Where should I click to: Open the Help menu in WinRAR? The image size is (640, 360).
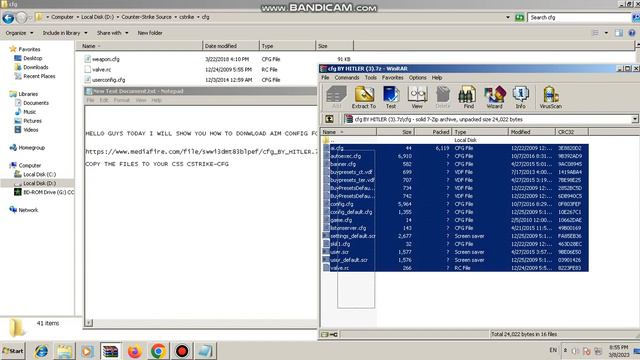[437, 78]
